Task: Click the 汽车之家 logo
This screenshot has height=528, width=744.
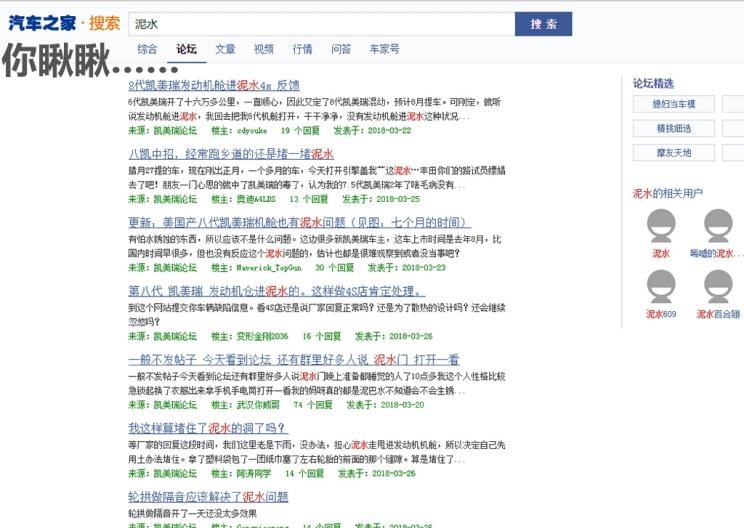Action: click(x=42, y=23)
